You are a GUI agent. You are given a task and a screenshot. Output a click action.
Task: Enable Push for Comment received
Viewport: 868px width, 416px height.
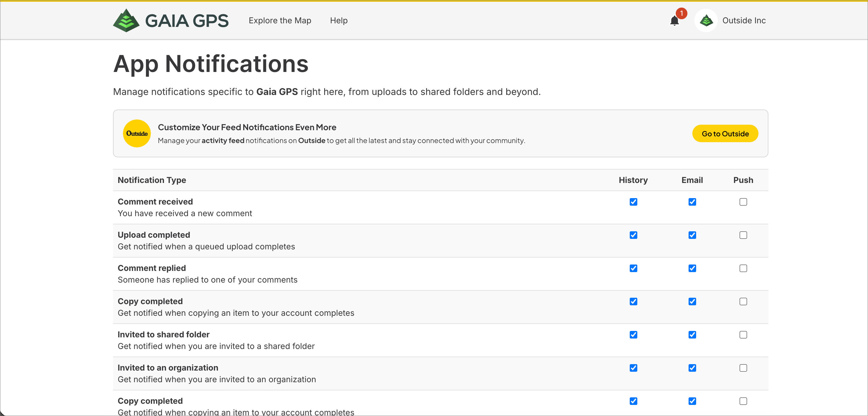743,202
